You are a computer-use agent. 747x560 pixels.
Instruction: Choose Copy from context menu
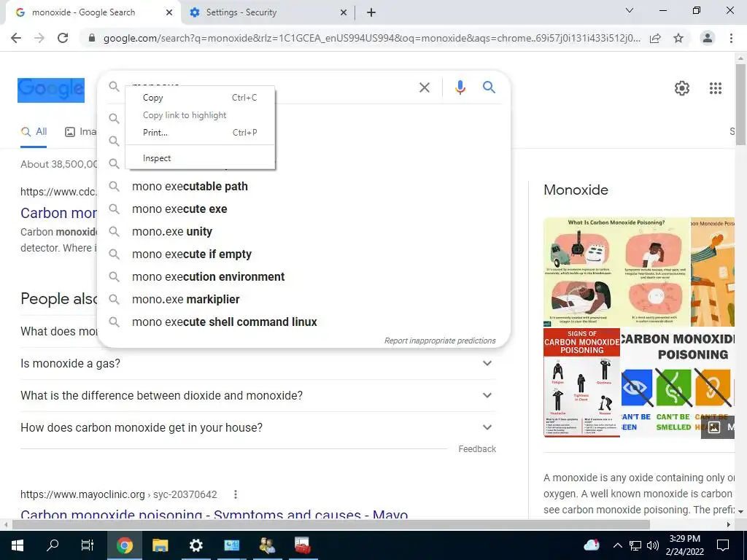click(200, 98)
